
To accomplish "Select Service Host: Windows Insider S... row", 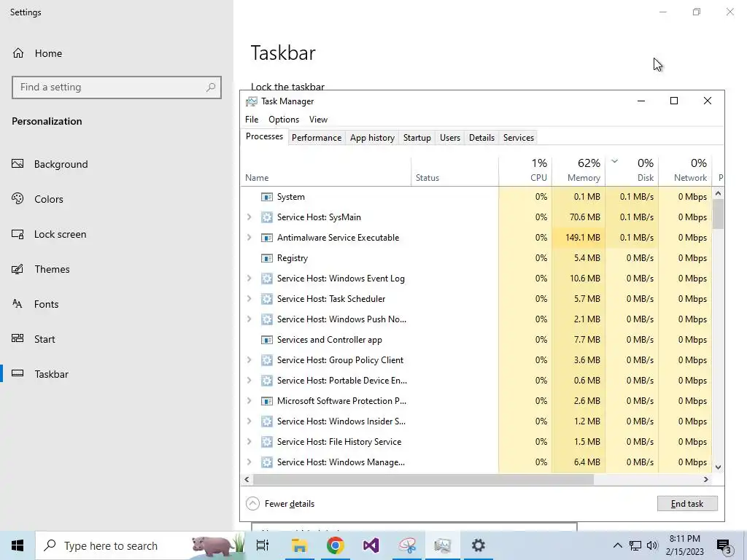I will (x=476, y=421).
